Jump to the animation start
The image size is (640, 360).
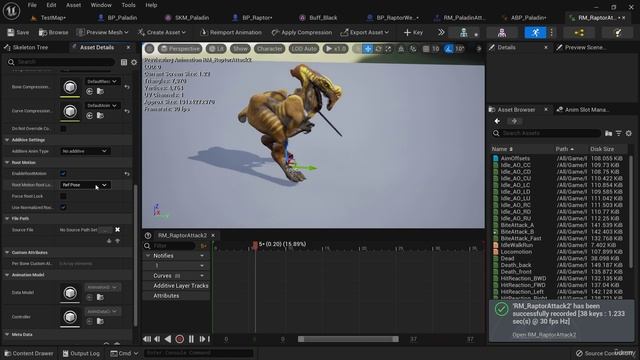pos(147,339)
